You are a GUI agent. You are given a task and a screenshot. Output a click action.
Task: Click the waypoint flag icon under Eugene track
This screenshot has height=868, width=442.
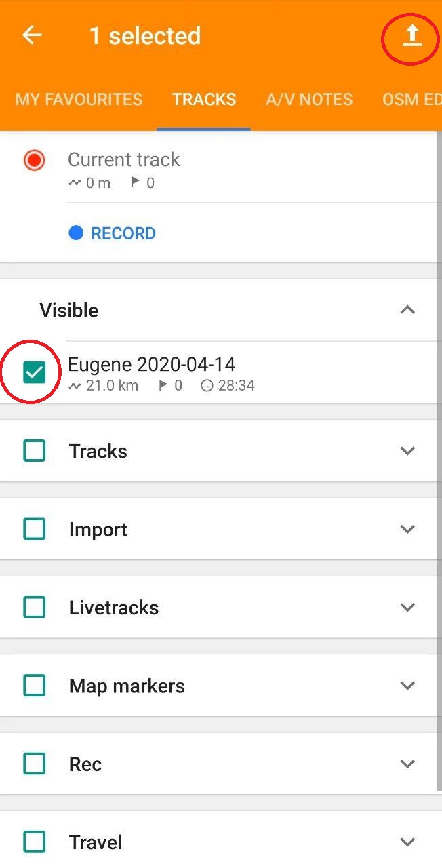(163, 386)
